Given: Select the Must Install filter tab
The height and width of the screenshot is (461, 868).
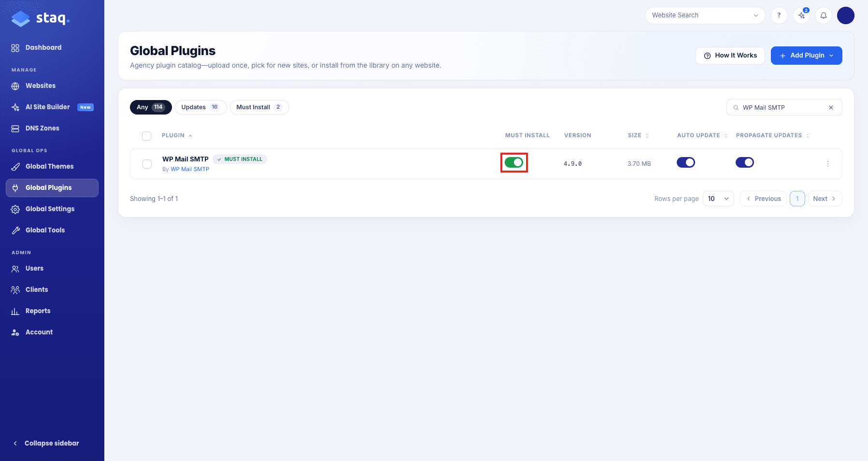Looking at the screenshot, I should 259,107.
